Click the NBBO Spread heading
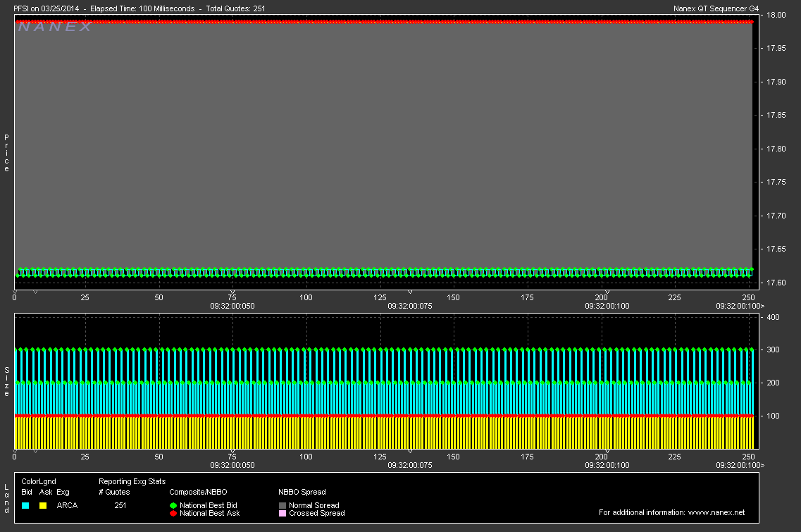Screen dimensions: 801x532 click(302, 492)
